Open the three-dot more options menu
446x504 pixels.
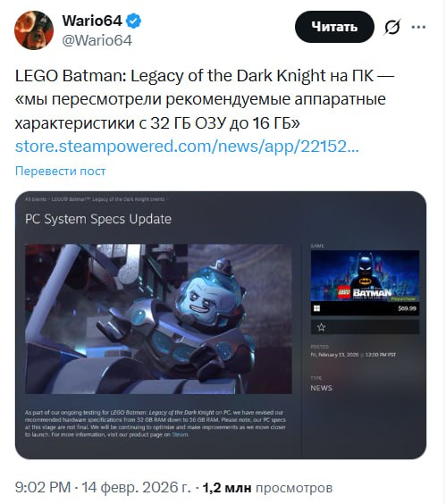point(418,28)
